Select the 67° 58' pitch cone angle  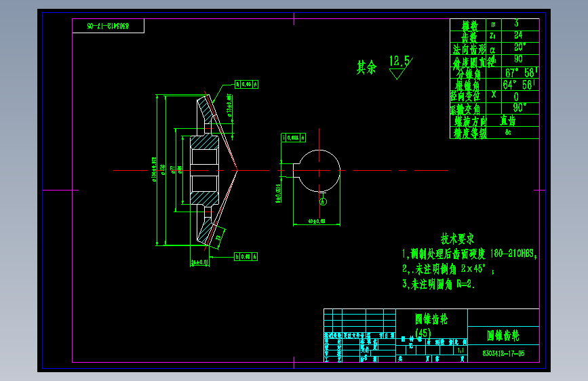522,73
